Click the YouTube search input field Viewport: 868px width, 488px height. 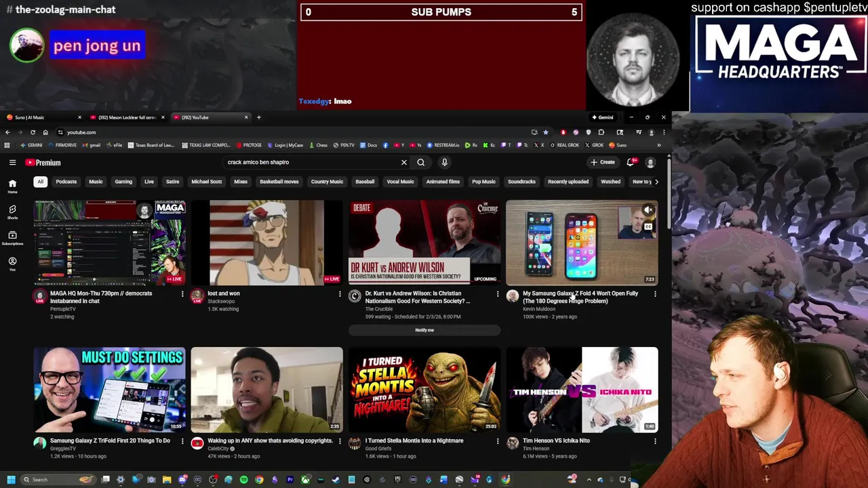tap(312, 163)
